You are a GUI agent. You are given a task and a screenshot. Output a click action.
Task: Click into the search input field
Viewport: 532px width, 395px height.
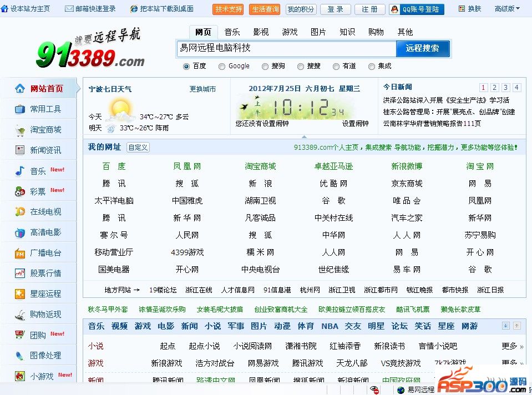pos(287,48)
